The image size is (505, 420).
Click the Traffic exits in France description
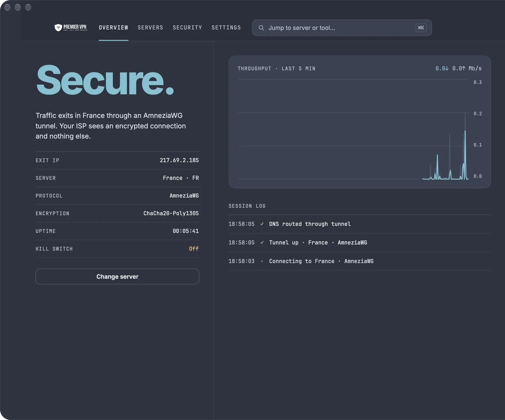click(111, 126)
